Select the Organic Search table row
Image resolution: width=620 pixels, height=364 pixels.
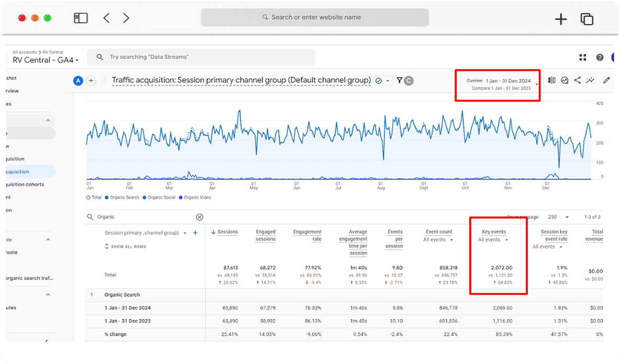(x=344, y=295)
